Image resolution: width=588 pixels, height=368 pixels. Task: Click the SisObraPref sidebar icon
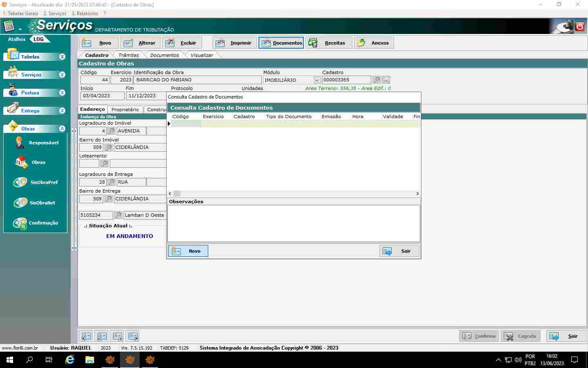coord(20,182)
